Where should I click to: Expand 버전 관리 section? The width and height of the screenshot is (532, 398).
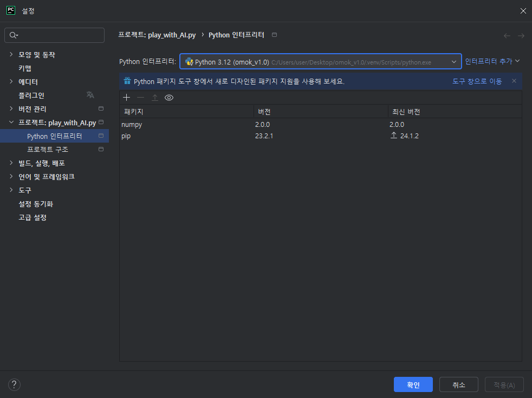coord(11,108)
